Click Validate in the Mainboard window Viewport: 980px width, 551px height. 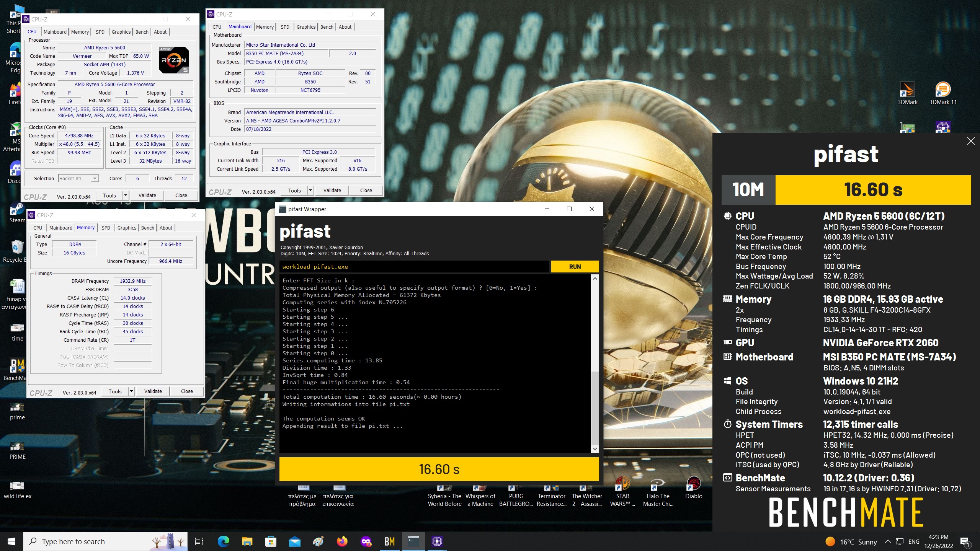tap(332, 191)
